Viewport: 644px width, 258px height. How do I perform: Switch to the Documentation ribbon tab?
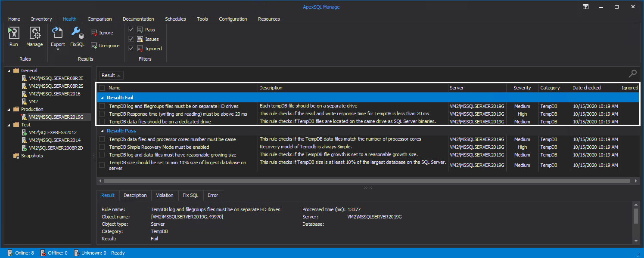pyautogui.click(x=138, y=19)
